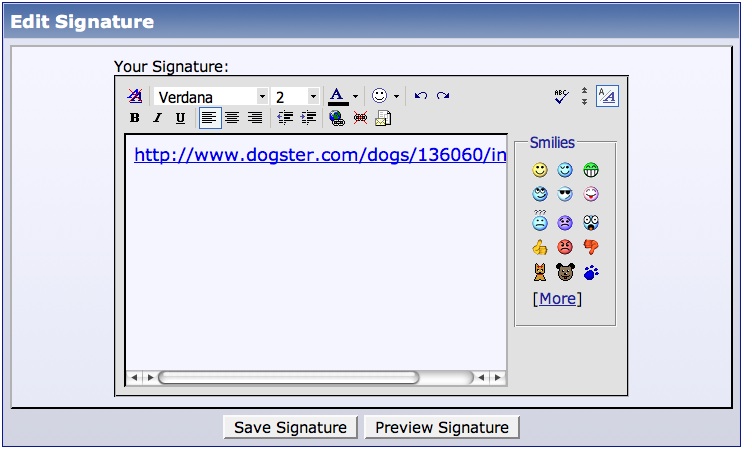
Task: Click the horizontal scrollbar in the editor
Action: pos(288,378)
